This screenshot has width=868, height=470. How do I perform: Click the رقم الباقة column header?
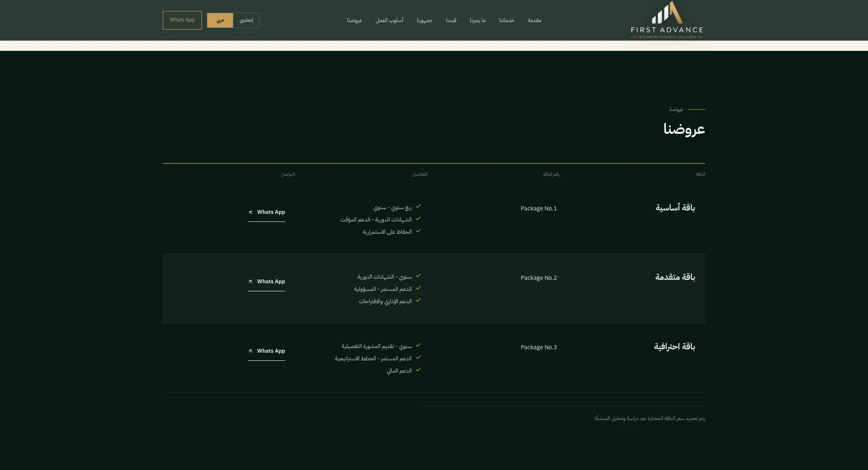tap(551, 174)
